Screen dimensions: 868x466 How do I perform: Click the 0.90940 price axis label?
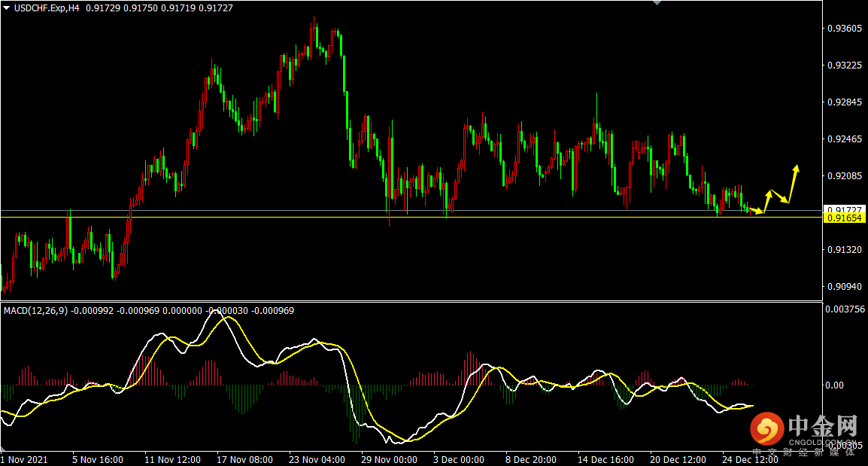[x=845, y=287]
